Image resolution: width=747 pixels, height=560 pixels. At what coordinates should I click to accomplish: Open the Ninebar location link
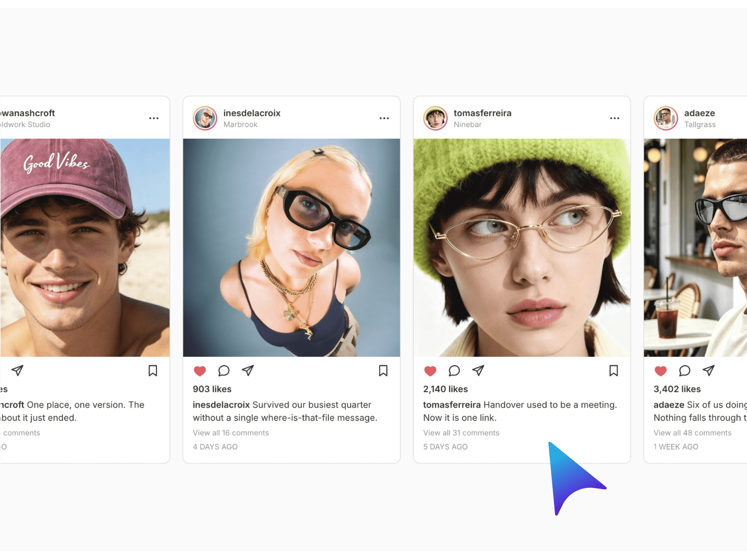467,125
